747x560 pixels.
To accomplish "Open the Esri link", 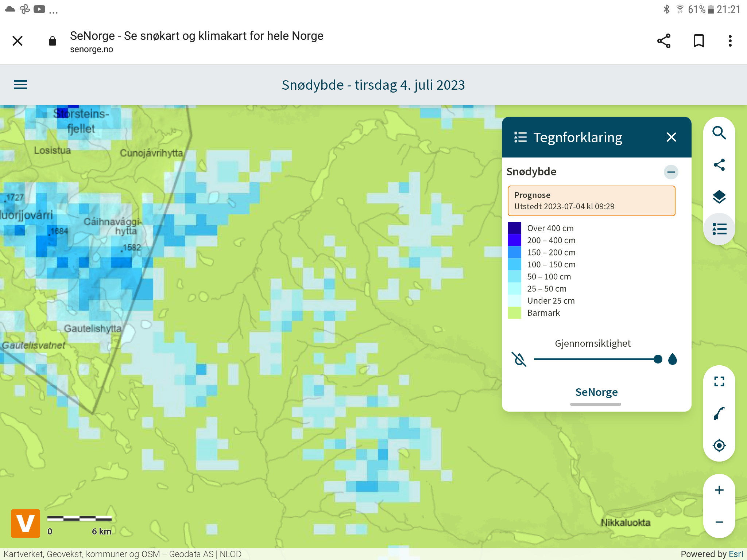I will pos(735,554).
